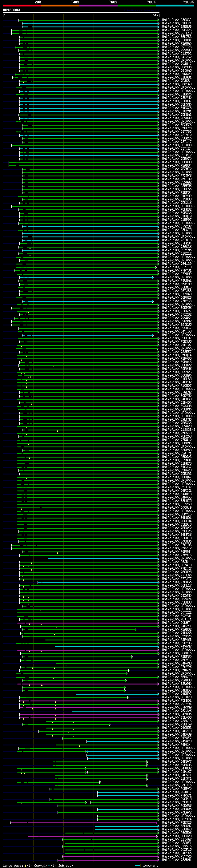The height and width of the screenshot is (868, 197).
Task: Select hit label UniRef100_A9SV98
Action: coord(177,50)
